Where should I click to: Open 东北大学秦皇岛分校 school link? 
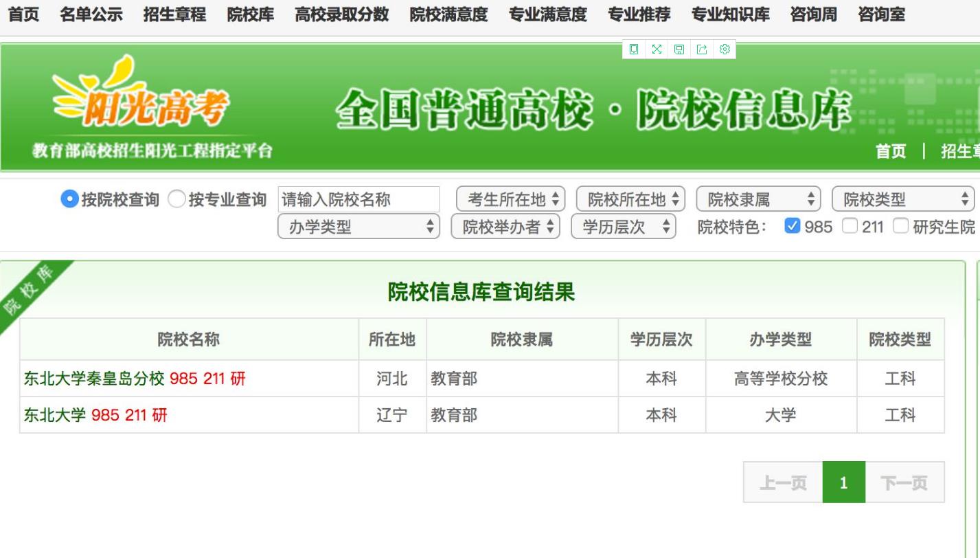(94, 379)
